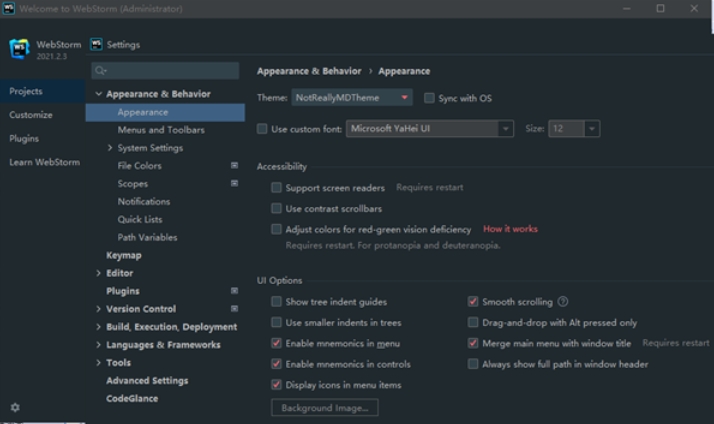Click the project-level icon beside File Colors

tap(234, 165)
